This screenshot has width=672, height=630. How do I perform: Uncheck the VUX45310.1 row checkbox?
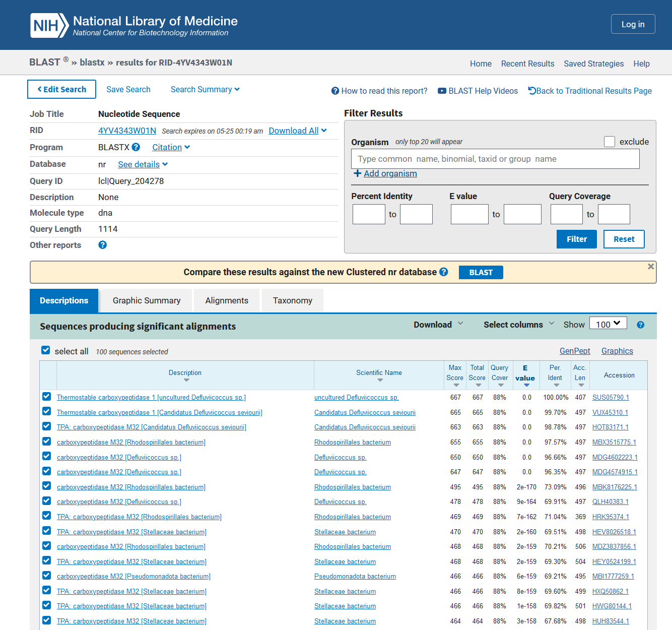pos(47,411)
